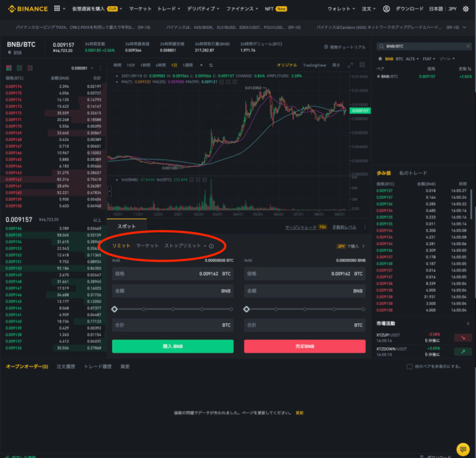Click the info icon beside ストップリミット
Screen dimensions: 476x458
[212, 246]
